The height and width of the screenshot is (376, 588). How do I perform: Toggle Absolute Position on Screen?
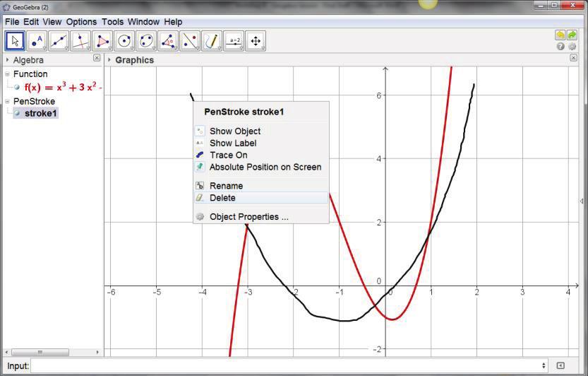[x=261, y=168]
